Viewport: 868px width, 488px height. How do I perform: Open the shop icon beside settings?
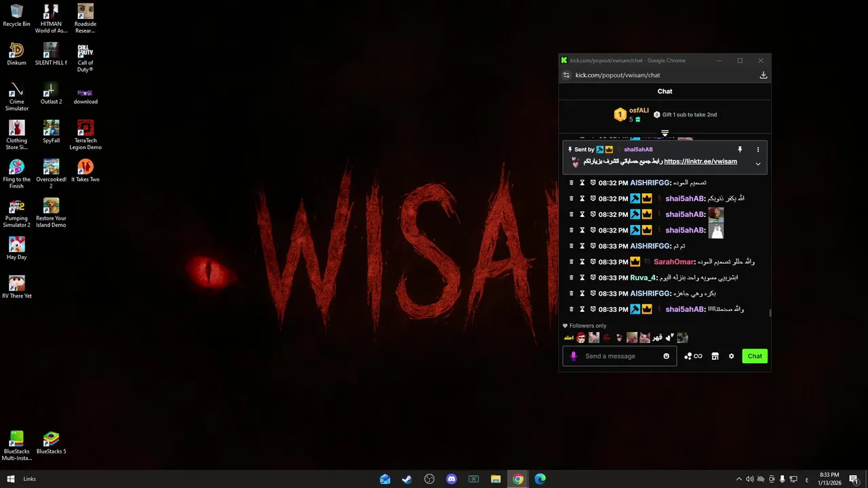tap(715, 356)
